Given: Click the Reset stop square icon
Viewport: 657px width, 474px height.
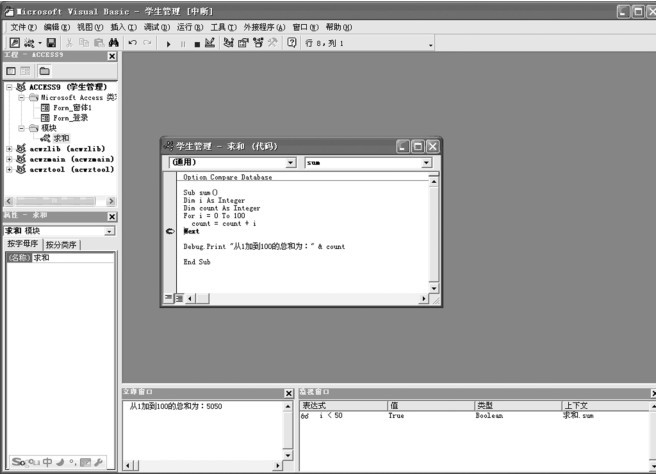Looking at the screenshot, I should [x=197, y=44].
